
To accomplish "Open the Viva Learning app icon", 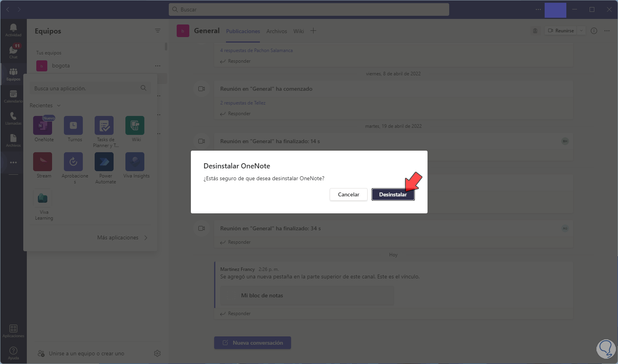I will (43, 198).
